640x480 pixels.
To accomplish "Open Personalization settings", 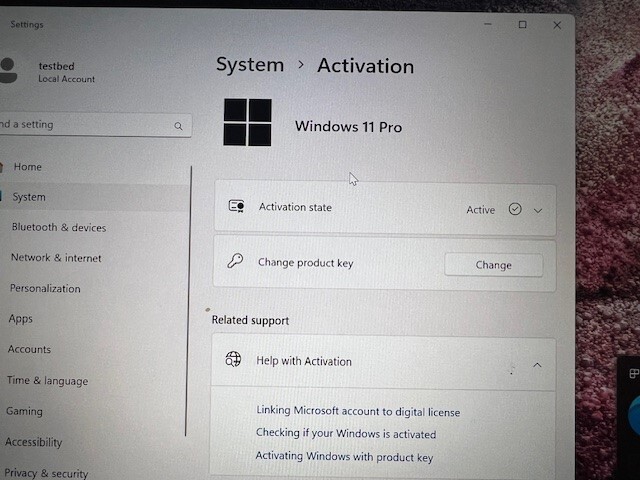I will click(45, 289).
